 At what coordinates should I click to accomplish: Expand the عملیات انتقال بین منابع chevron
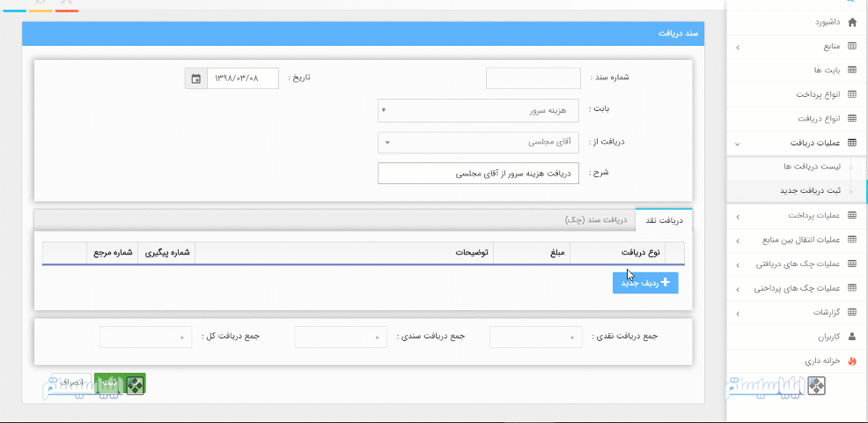tap(738, 241)
